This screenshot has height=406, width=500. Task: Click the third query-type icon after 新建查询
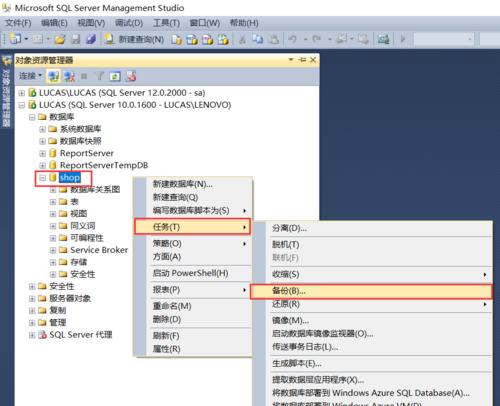(x=207, y=40)
